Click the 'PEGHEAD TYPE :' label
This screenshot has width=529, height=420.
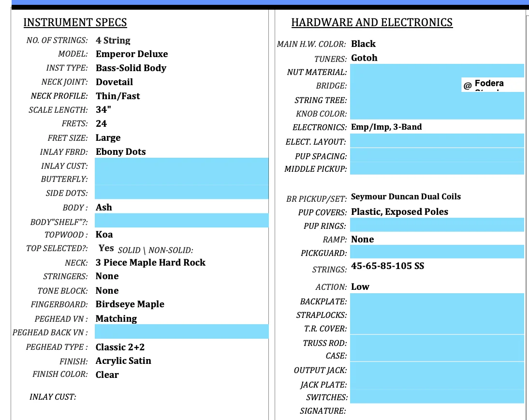(57, 347)
